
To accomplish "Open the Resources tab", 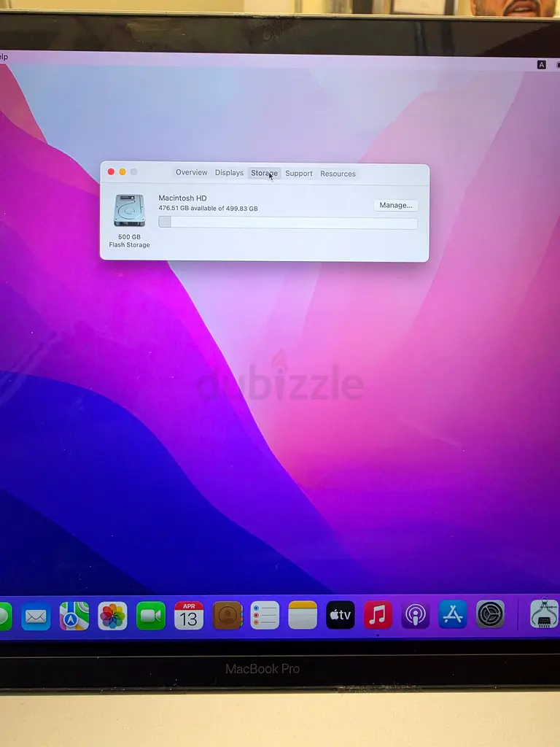I will [x=338, y=174].
